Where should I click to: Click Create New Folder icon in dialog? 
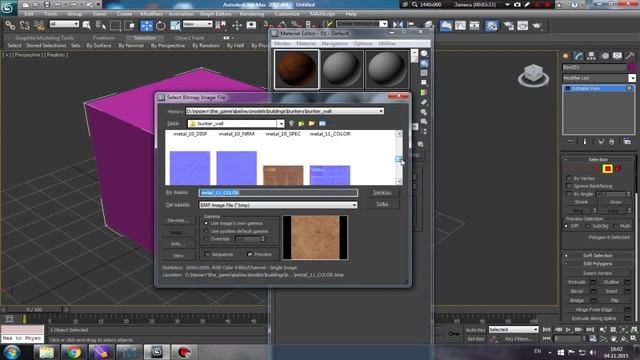[x=312, y=123]
